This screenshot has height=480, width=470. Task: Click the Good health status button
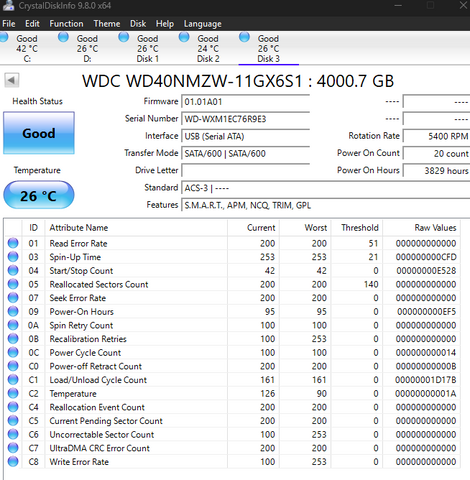[x=39, y=133]
